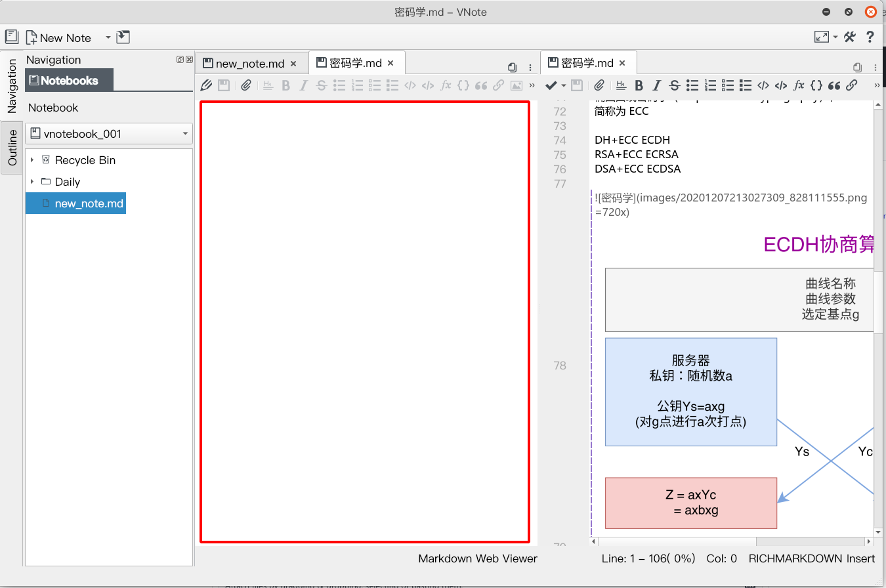This screenshot has width=886, height=588.
Task: Close the new_note.md tab
Action: (x=293, y=64)
